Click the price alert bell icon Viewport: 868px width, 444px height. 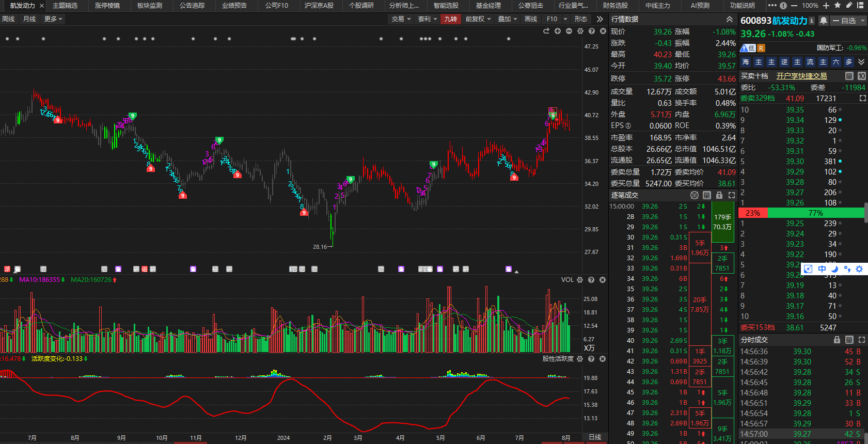click(x=824, y=21)
